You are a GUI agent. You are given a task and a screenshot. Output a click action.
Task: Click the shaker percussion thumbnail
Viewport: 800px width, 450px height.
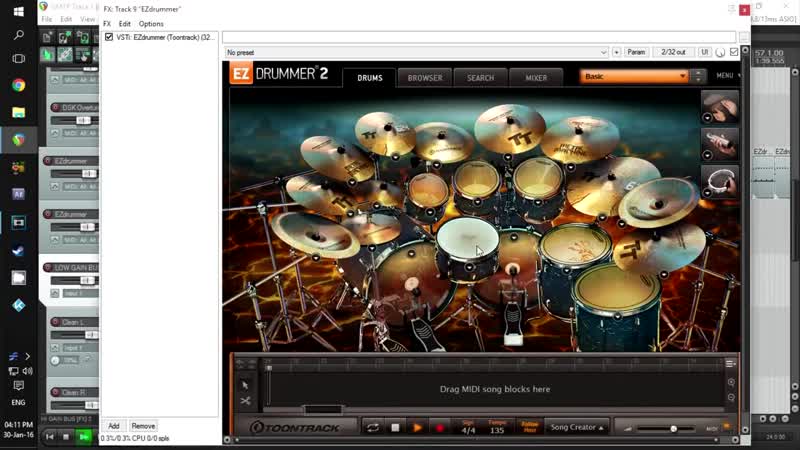[x=720, y=145]
